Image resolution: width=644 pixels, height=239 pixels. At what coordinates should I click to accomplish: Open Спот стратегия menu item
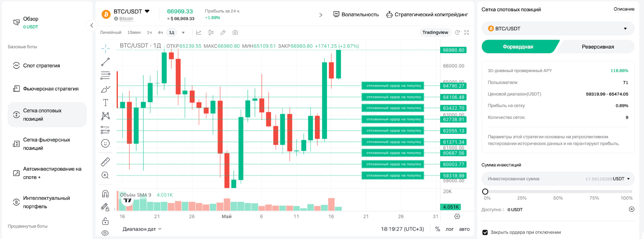point(47,65)
